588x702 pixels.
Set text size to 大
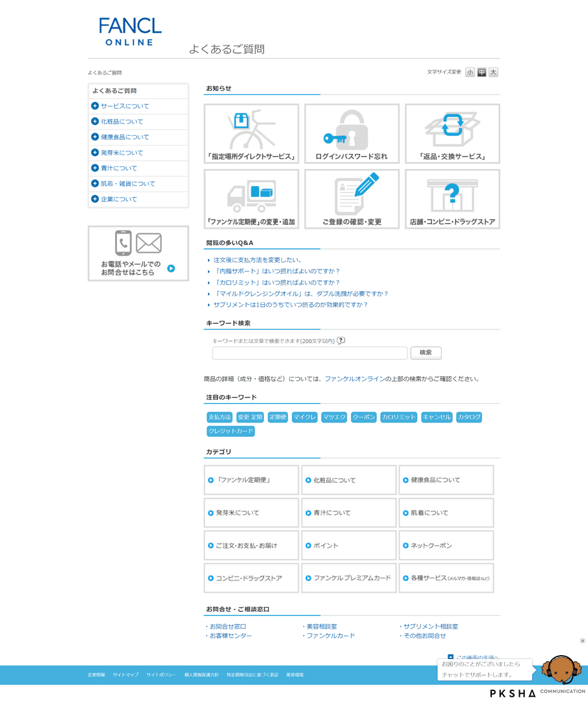pos(493,72)
